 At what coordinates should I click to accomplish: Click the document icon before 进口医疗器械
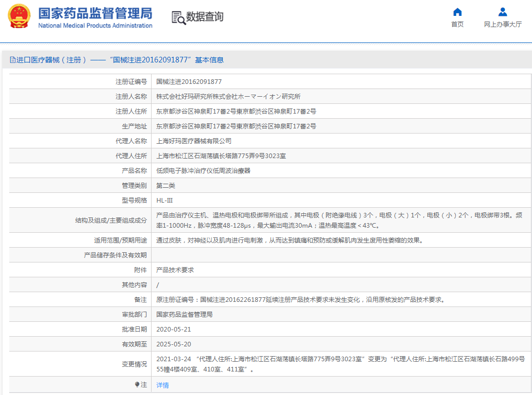(13, 60)
